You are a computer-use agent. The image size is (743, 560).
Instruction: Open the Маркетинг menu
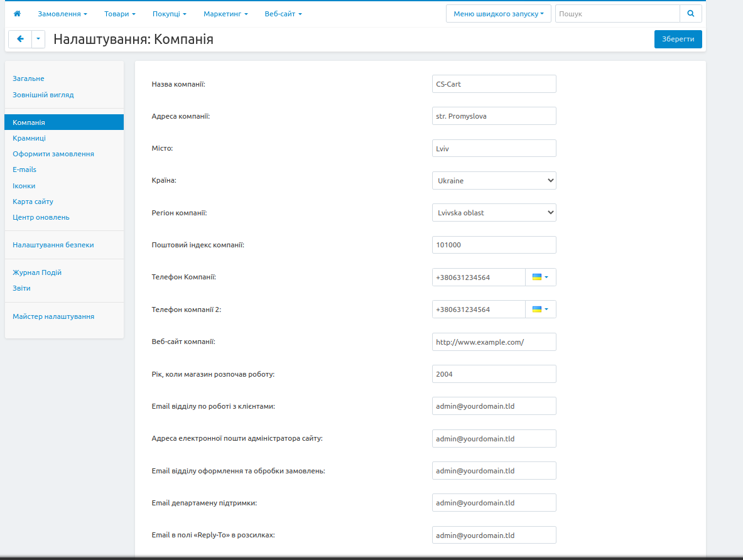pos(225,14)
